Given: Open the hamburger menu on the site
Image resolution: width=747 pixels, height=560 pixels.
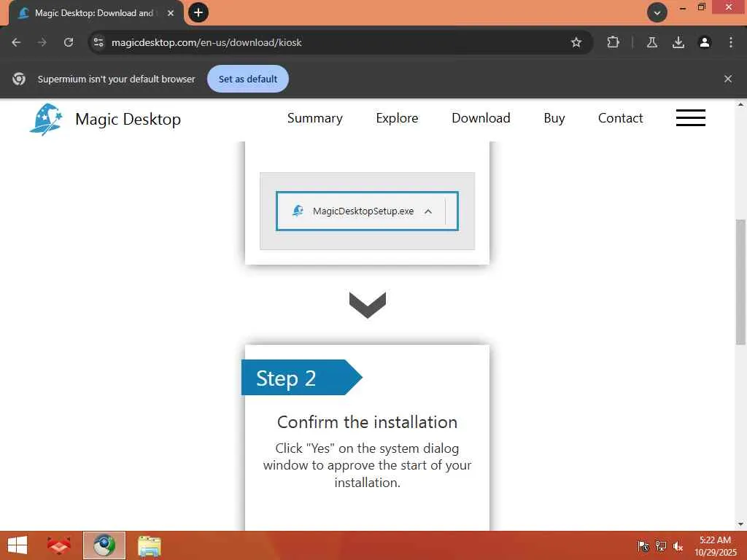Looking at the screenshot, I should click(691, 117).
